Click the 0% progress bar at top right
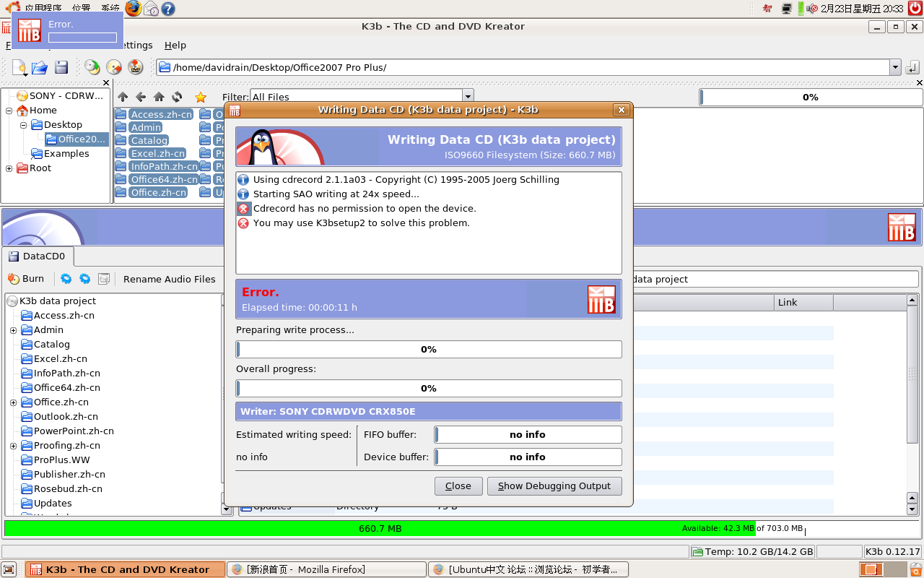The width and height of the screenshot is (924, 578). [810, 97]
